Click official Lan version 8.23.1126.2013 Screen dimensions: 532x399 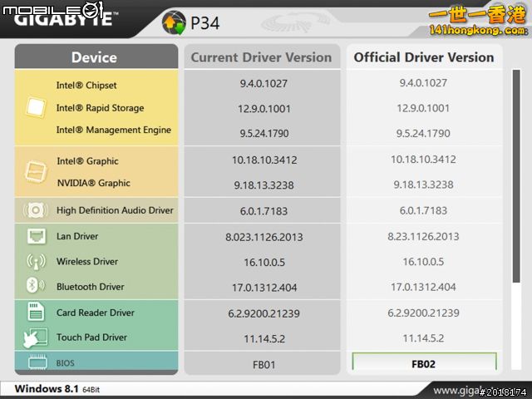pos(423,236)
